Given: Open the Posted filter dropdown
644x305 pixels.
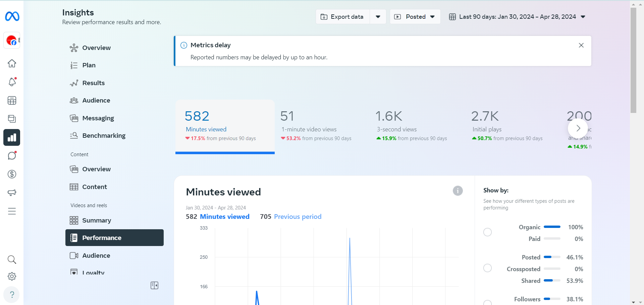Looking at the screenshot, I should [415, 17].
